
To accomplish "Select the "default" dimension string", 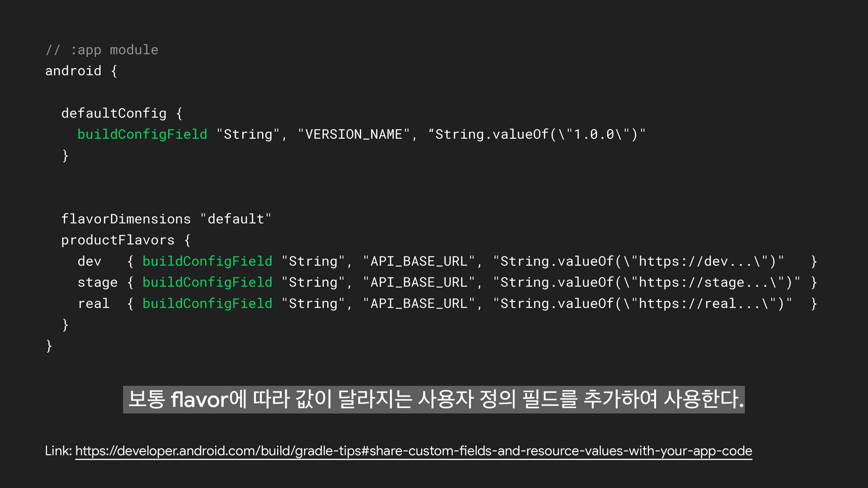I will [x=236, y=219].
